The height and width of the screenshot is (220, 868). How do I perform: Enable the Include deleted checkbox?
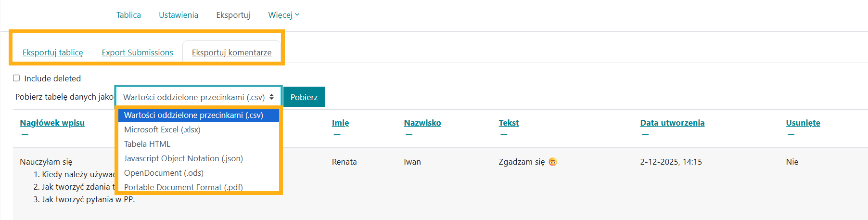(16, 78)
